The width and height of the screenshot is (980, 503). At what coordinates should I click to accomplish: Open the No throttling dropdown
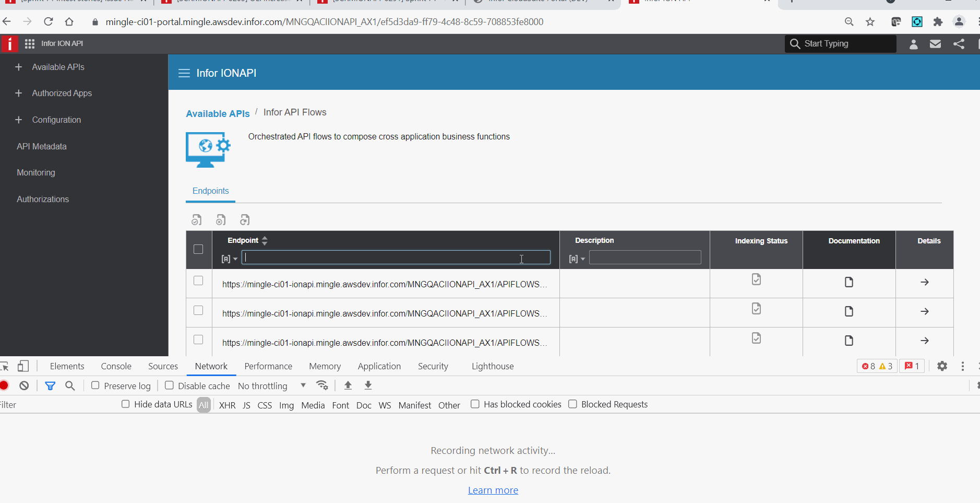tap(271, 385)
